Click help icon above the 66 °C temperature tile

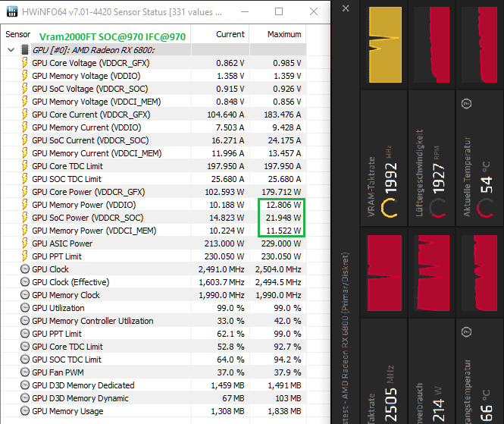point(466,331)
